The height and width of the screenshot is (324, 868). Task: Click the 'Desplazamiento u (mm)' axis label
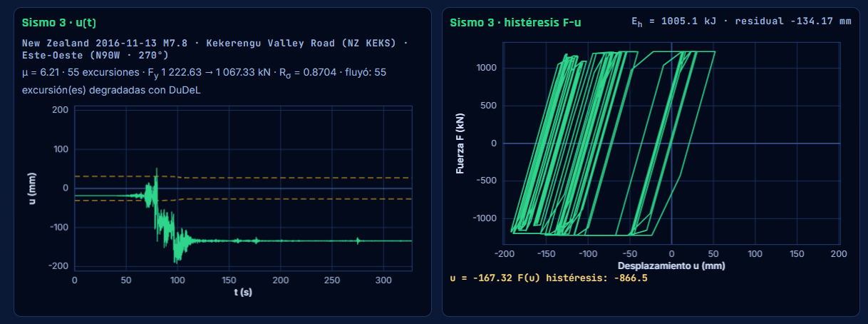(x=671, y=265)
